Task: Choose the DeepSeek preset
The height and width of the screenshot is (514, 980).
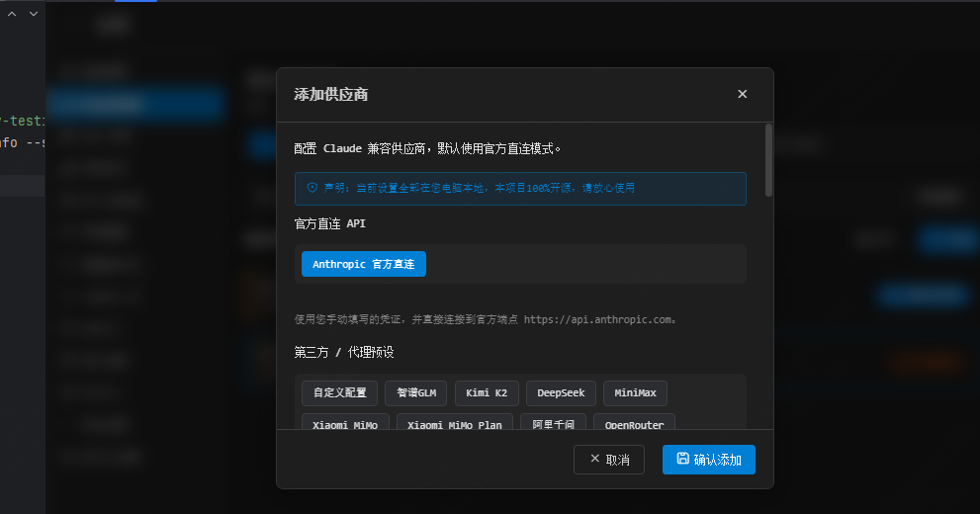Action: coord(561,392)
